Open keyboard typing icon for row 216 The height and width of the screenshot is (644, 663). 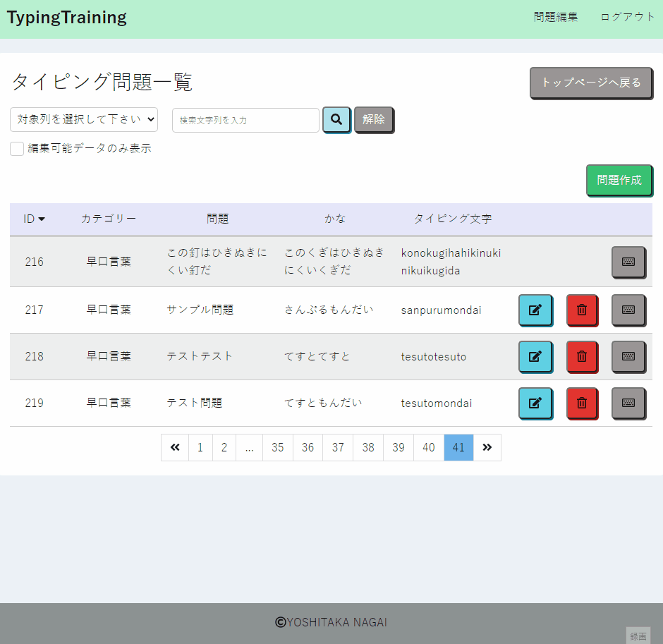[628, 262]
